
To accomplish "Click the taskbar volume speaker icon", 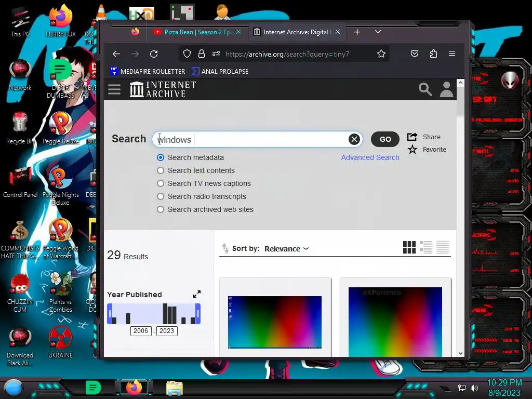I will [474, 388].
